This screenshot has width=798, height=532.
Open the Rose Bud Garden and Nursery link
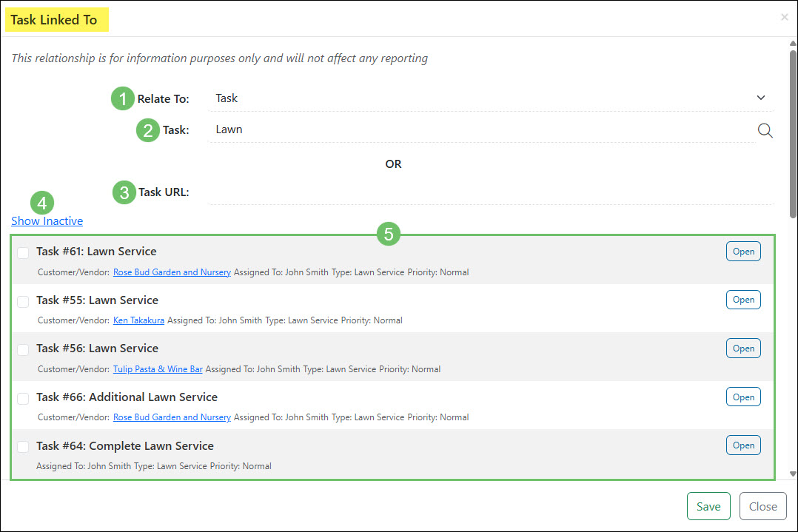172,272
